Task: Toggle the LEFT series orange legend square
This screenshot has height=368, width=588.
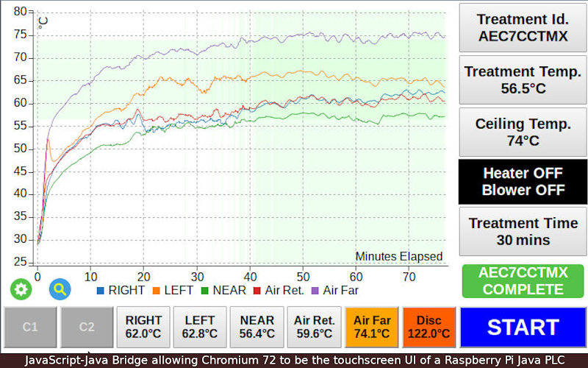Action: pyautogui.click(x=157, y=290)
